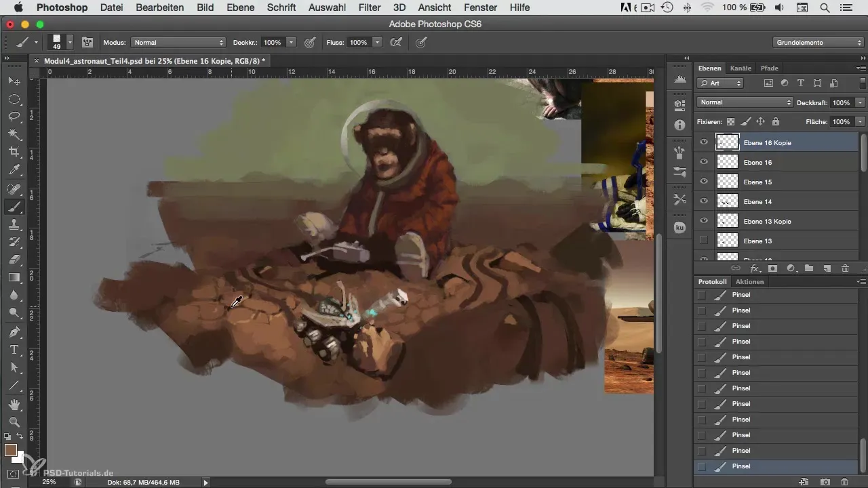
Task: Open the brush preset picker arrow
Action: click(70, 42)
